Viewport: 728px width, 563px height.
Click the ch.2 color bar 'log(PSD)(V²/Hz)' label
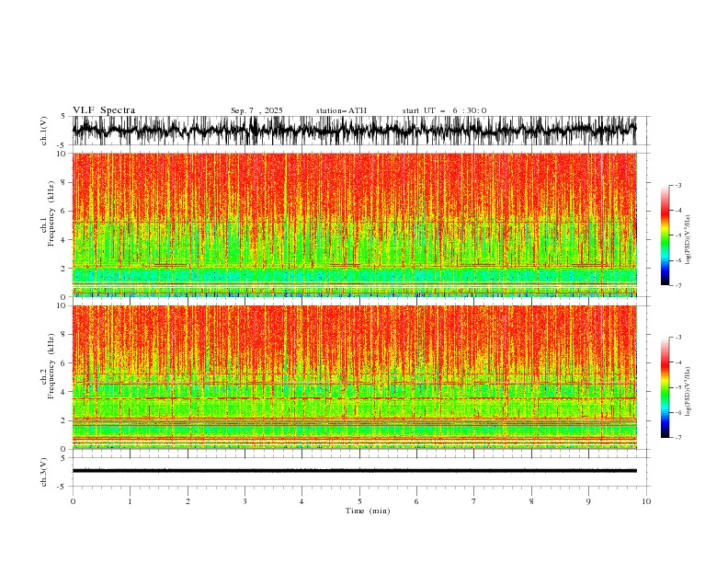[688, 392]
